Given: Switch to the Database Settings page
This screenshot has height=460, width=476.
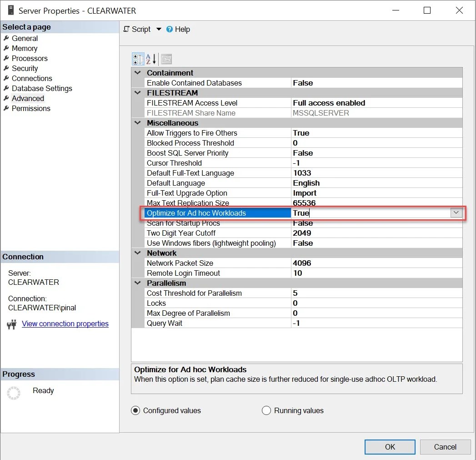Looking at the screenshot, I should coord(42,88).
